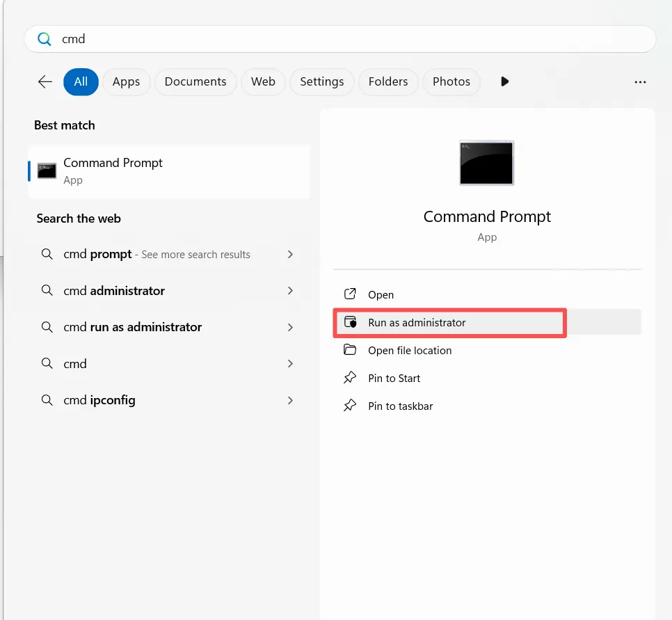This screenshot has width=672, height=620.
Task: Expand the cmd ipconfig suggestion chevron
Action: pos(290,400)
